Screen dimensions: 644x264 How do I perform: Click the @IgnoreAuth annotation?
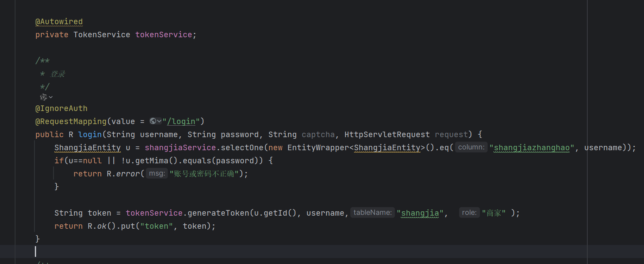tap(61, 108)
